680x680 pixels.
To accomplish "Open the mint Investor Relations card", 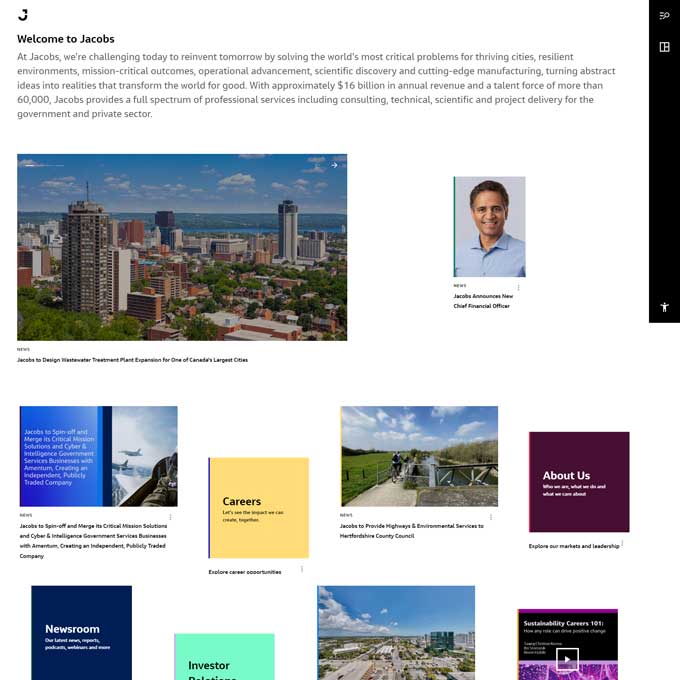I will click(x=224, y=657).
